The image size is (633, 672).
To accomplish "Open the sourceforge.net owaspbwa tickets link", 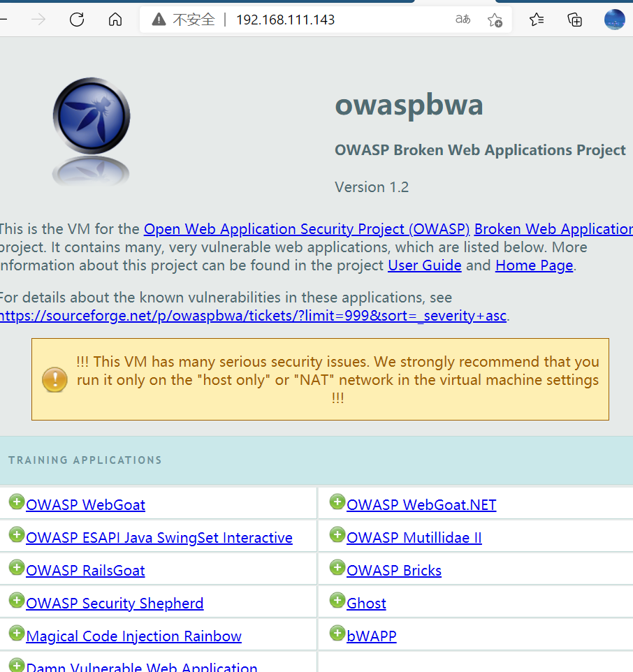I will [x=253, y=316].
